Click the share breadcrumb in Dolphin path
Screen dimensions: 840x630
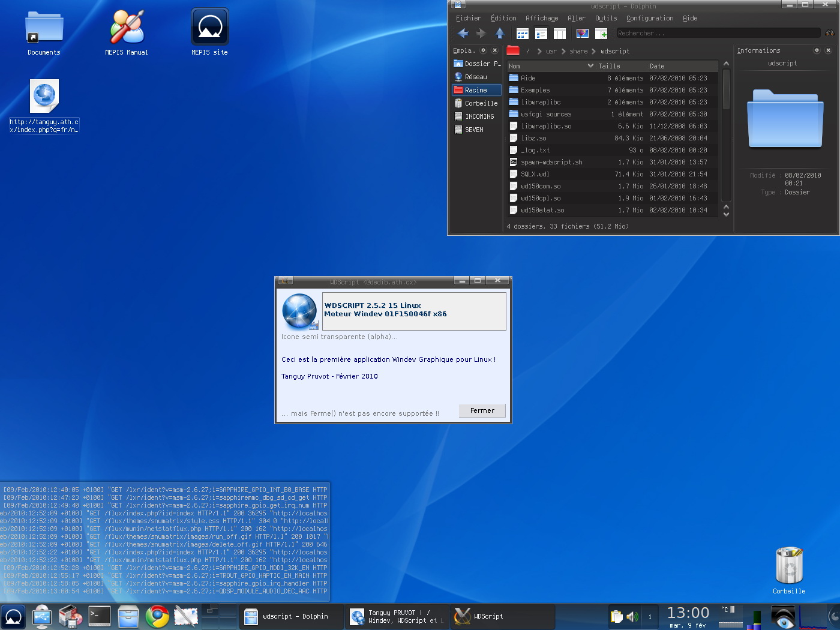click(578, 51)
